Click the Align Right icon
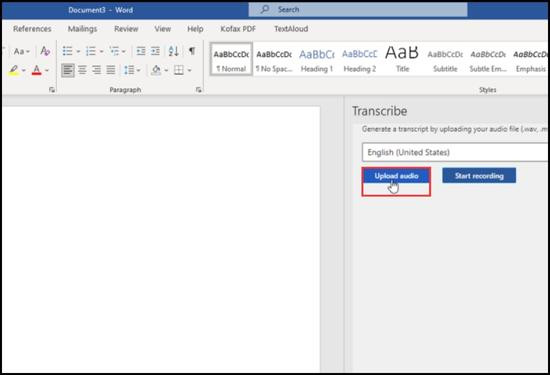 96,70
